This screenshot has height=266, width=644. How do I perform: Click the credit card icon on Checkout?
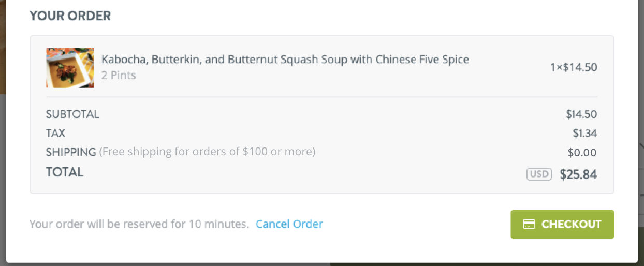529,224
